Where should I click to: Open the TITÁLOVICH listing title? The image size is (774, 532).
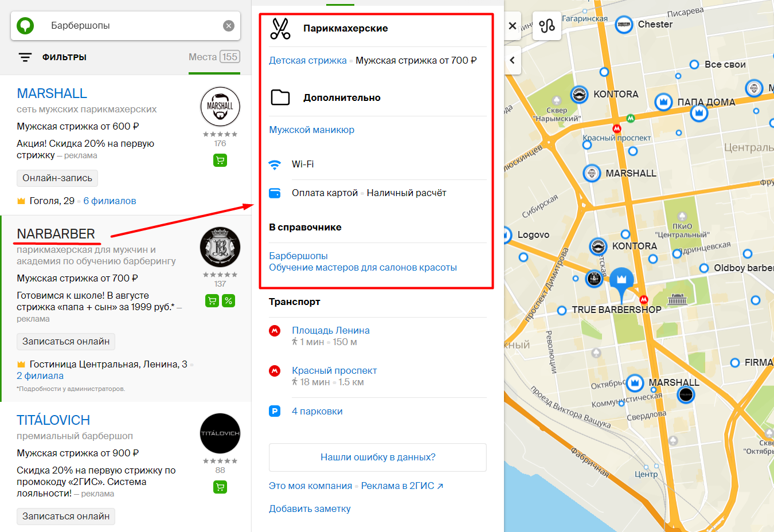point(53,420)
